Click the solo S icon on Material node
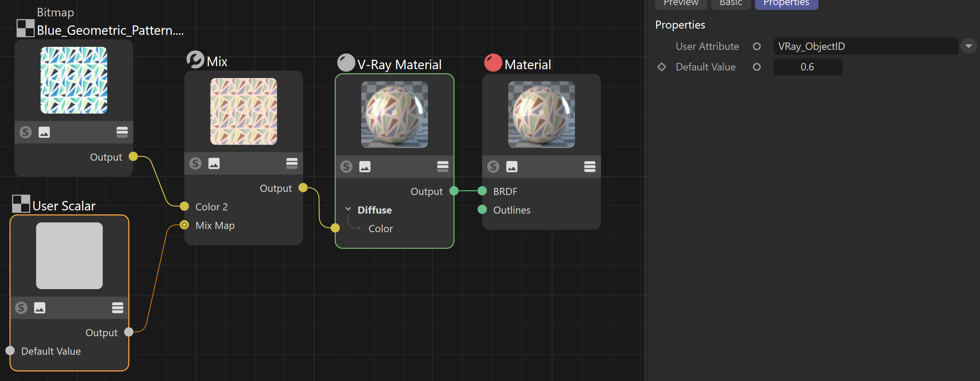 click(493, 166)
